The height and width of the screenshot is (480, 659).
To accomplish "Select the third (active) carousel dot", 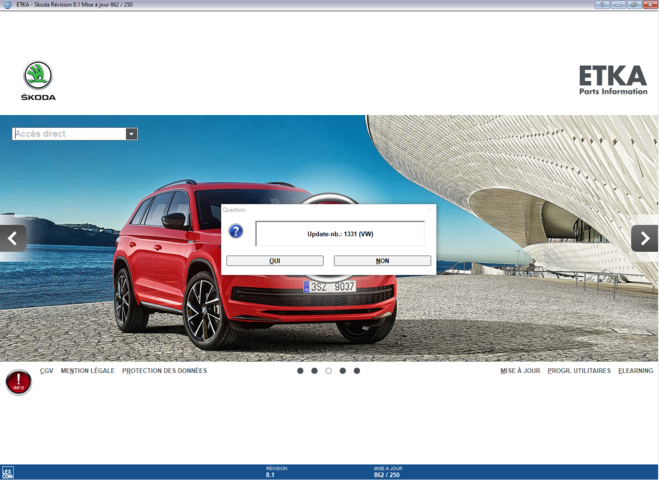I will tap(329, 371).
